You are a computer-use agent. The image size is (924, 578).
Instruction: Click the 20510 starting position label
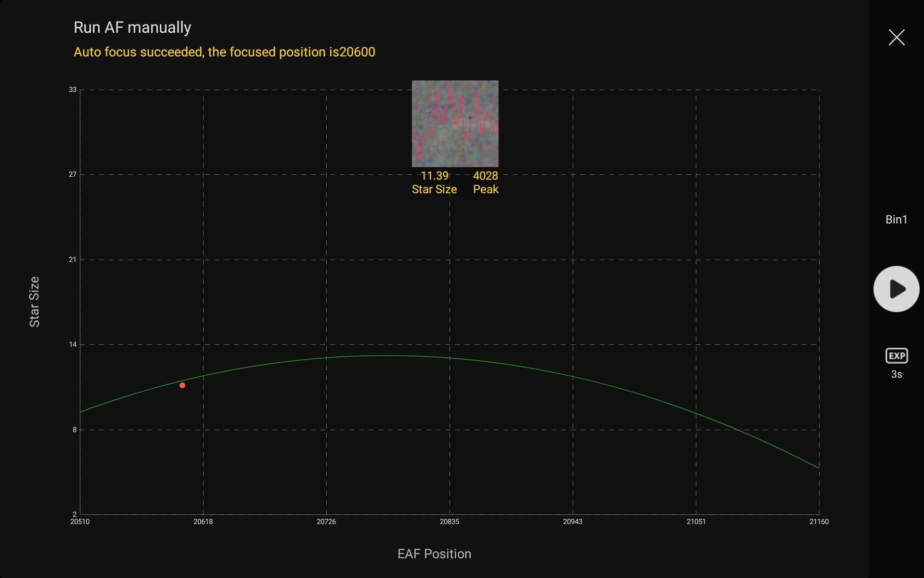pyautogui.click(x=80, y=522)
